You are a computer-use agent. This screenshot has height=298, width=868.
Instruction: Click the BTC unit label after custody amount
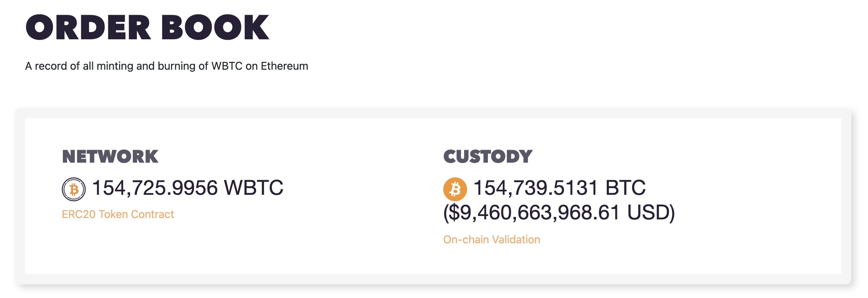click(625, 188)
